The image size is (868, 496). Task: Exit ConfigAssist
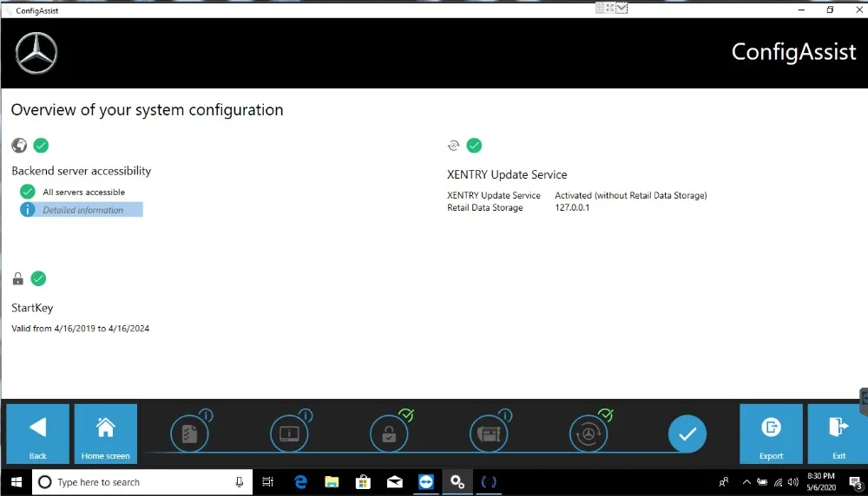pos(838,434)
